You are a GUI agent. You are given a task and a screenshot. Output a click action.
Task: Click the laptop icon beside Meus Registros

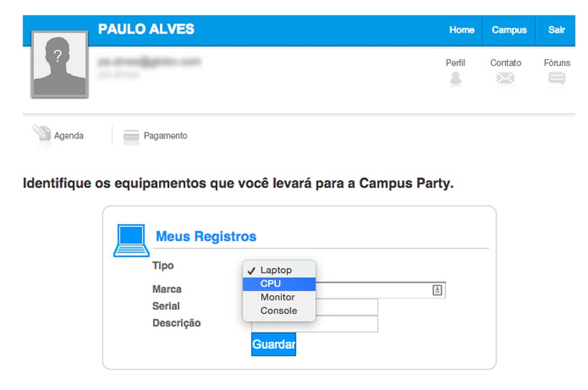(131, 240)
